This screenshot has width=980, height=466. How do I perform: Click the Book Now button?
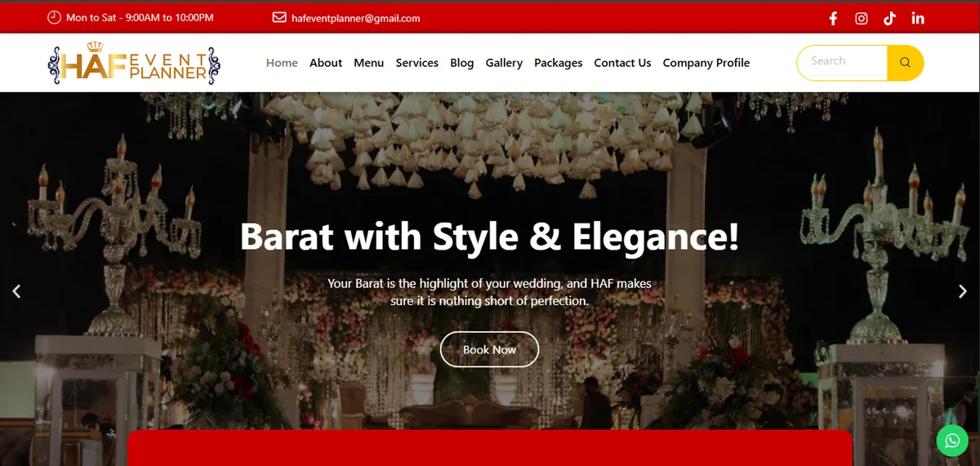tap(490, 349)
